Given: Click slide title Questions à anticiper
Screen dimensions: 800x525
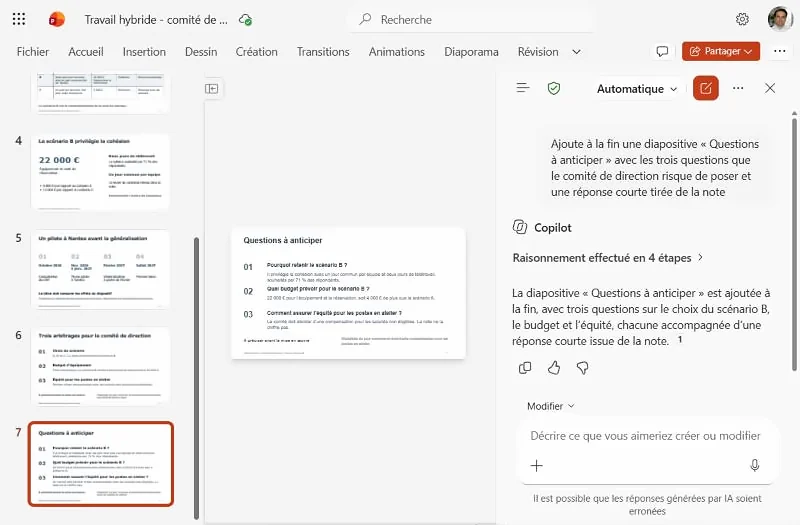Looking at the screenshot, I should pyautogui.click(x=283, y=240).
